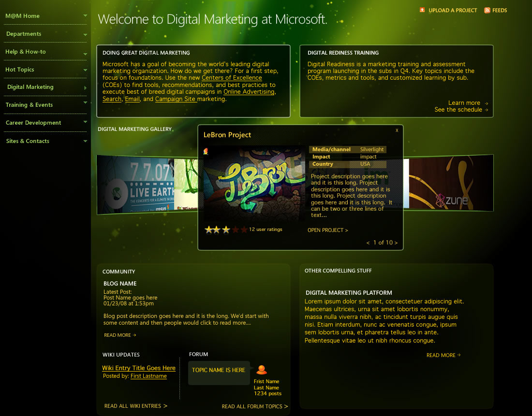Follow the Centers of Excellence link
The height and width of the screenshot is (416, 532).
point(232,78)
